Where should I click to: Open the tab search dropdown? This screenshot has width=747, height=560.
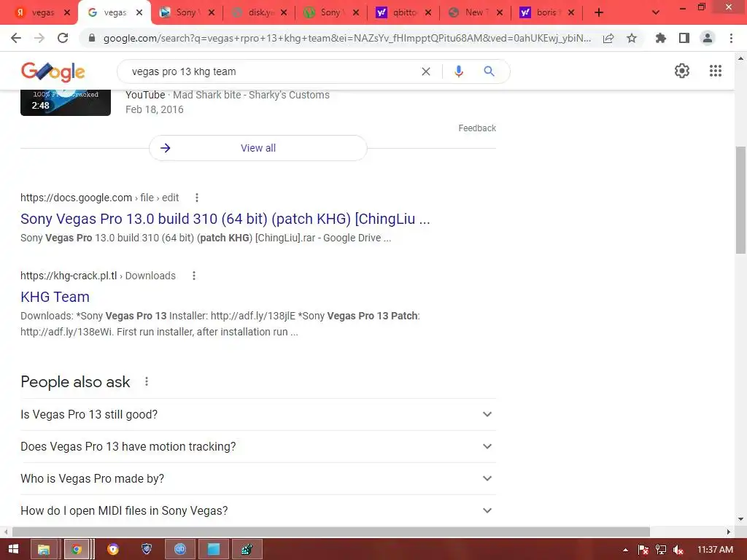[x=656, y=12]
